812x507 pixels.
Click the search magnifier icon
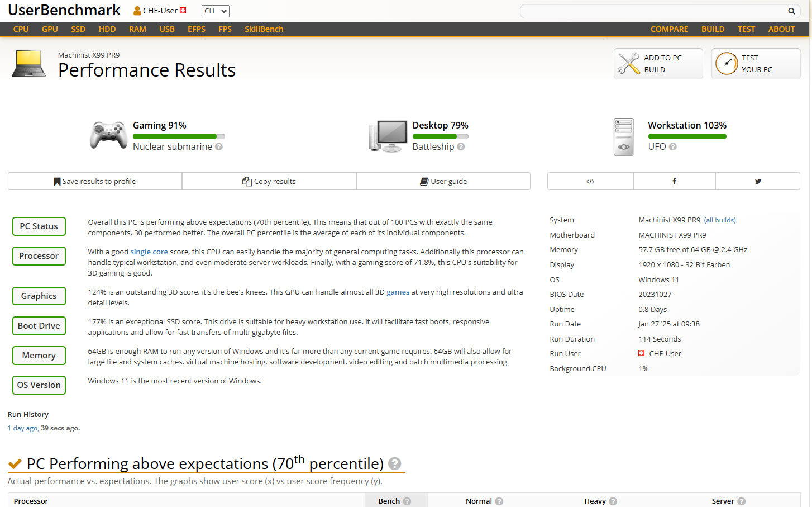point(791,11)
